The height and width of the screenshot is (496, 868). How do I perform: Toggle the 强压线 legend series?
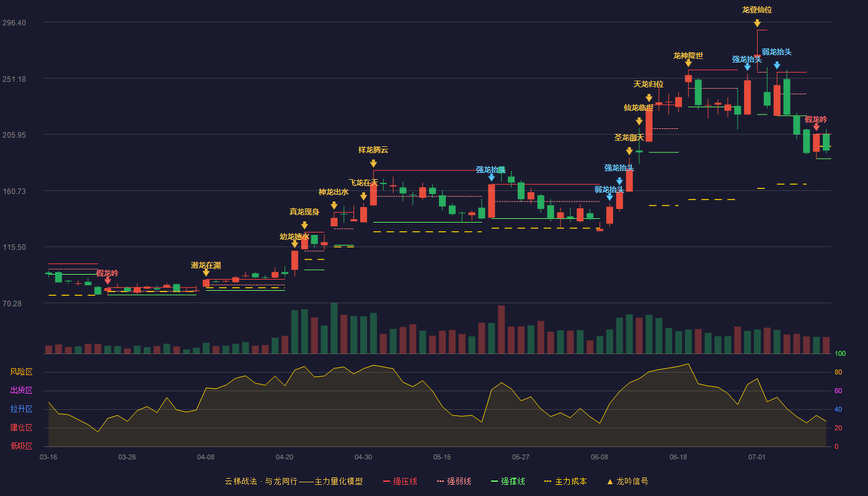point(400,481)
